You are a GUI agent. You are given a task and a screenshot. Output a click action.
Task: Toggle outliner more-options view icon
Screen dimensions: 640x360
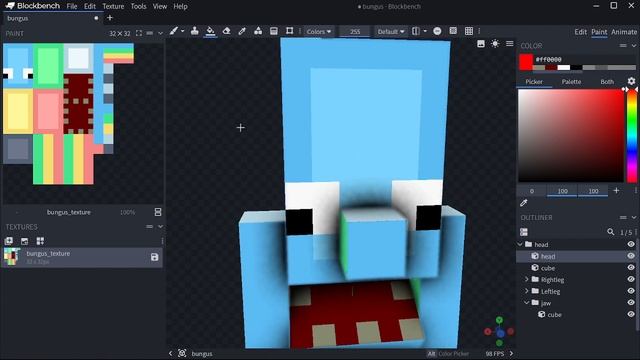524,232
